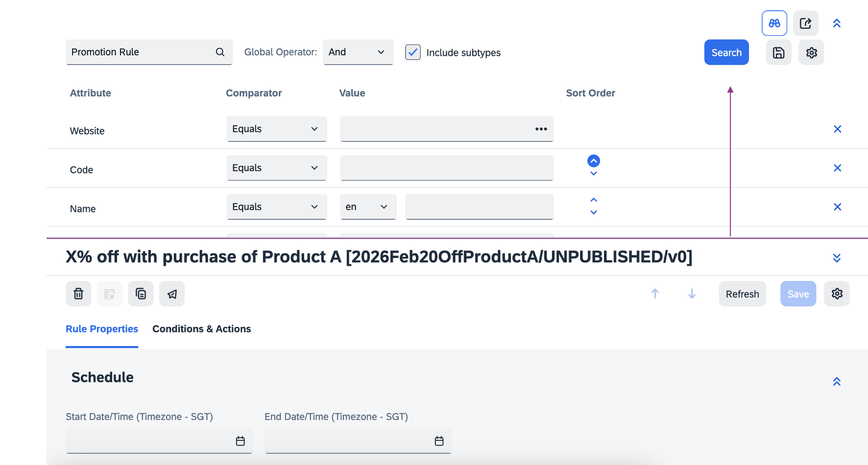Remove the Website attribute row
This screenshot has height=465, width=868.
[x=837, y=129]
